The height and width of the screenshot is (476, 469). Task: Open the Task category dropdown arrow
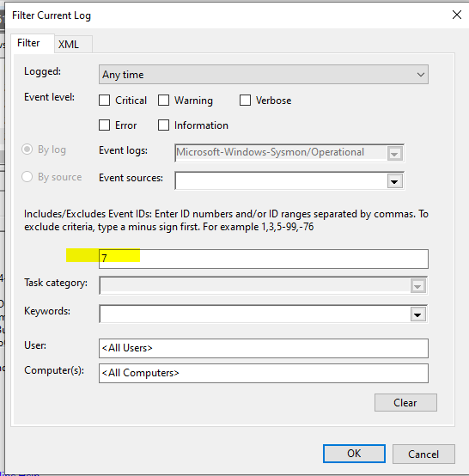tap(417, 286)
